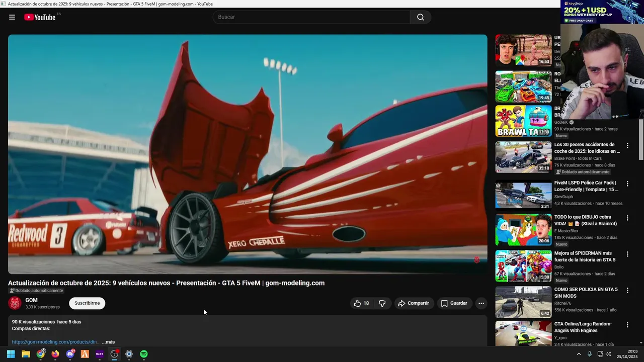Open File Explorer from the taskbar
The image size is (644, 362).
pos(26,354)
